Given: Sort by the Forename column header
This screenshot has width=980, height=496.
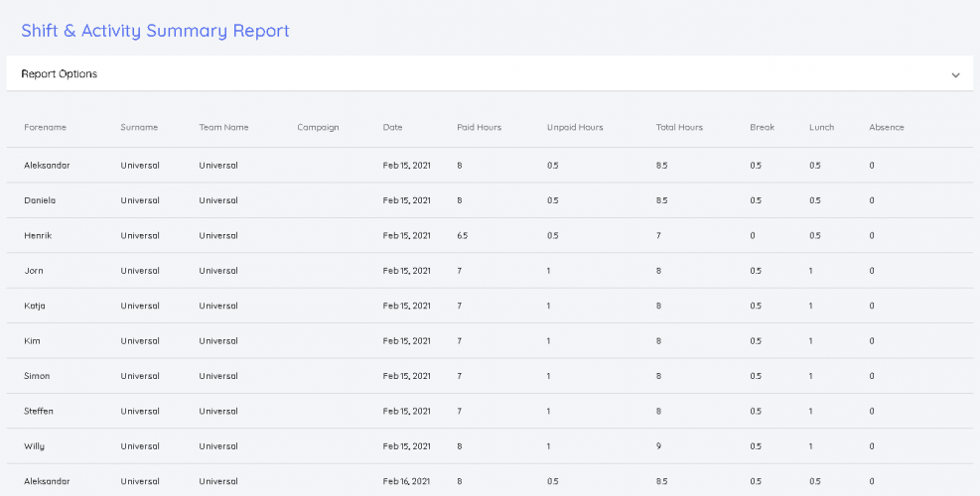Looking at the screenshot, I should [46, 128].
